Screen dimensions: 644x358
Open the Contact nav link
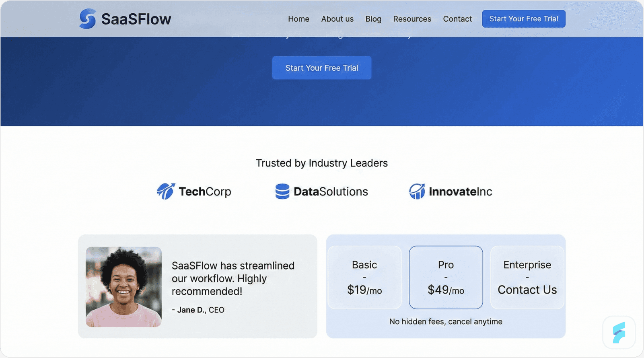click(457, 19)
